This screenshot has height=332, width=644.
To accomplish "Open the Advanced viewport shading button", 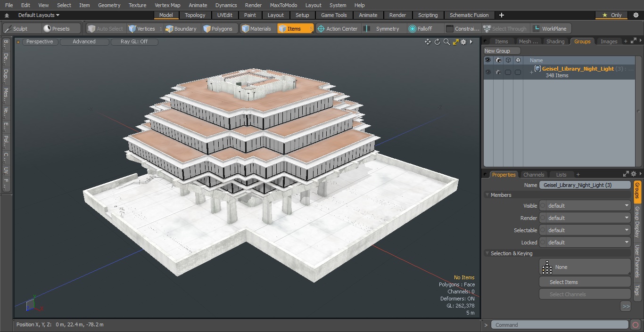I will 84,41.
